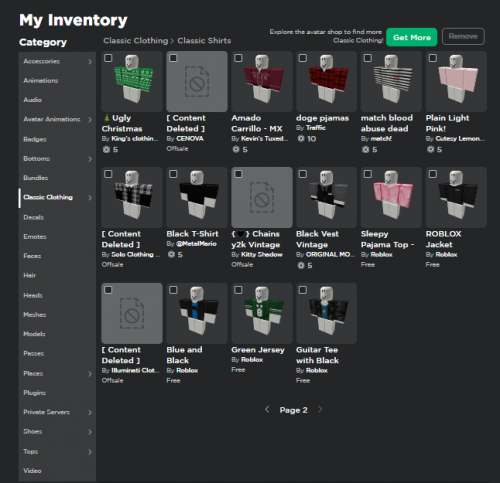Click the Blue and Black shirt thumbnail

[x=197, y=313]
